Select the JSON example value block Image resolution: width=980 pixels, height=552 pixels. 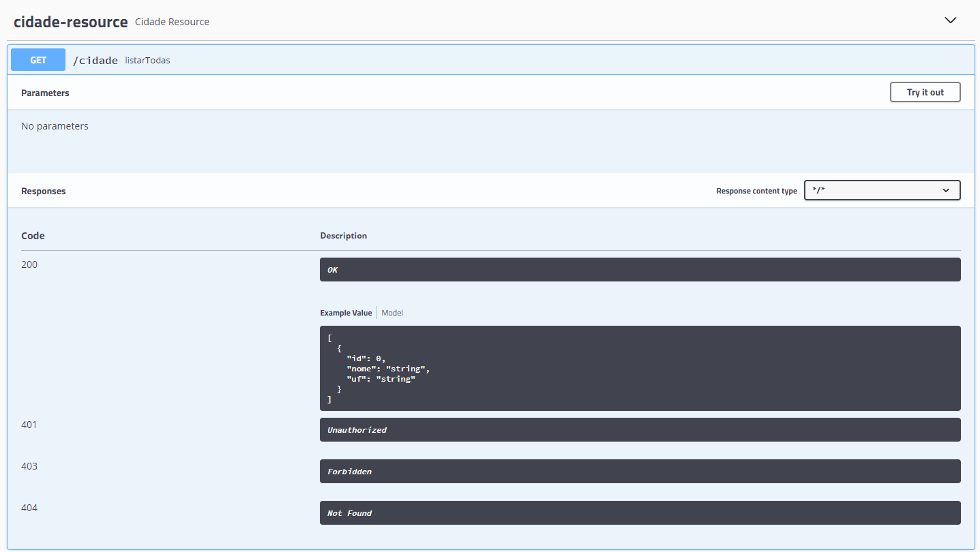[640, 368]
